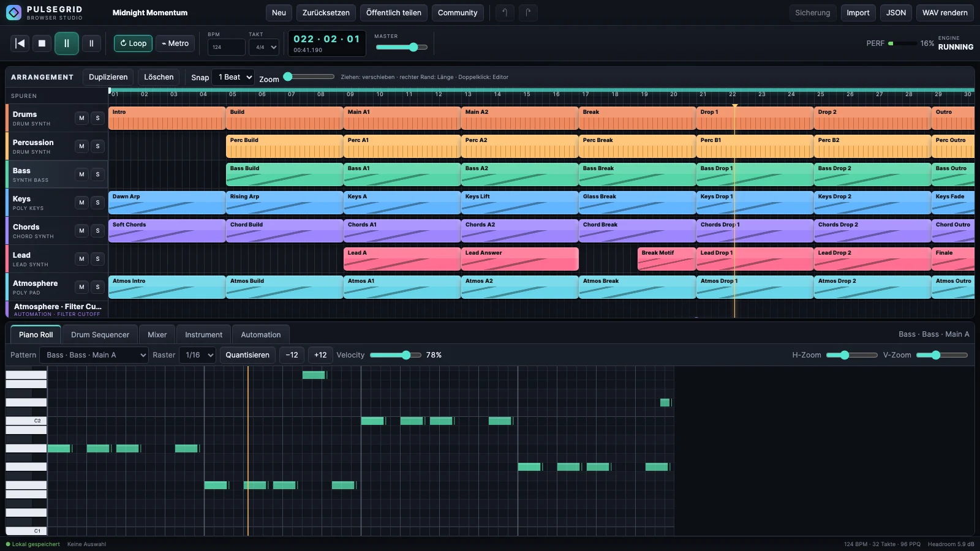Select the Atmosphere Filter Cutoff automation lane
The width and height of the screenshot is (980, 551).
(x=57, y=310)
